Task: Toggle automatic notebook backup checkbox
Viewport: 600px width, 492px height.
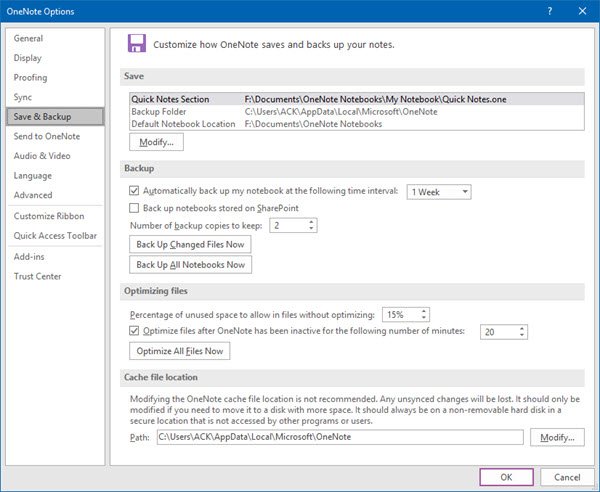Action: (x=135, y=190)
